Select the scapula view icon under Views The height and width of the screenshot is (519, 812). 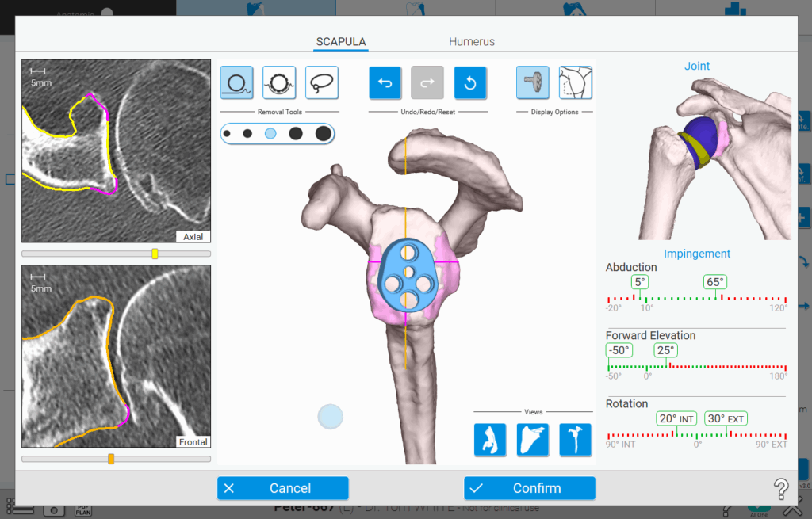[533, 440]
